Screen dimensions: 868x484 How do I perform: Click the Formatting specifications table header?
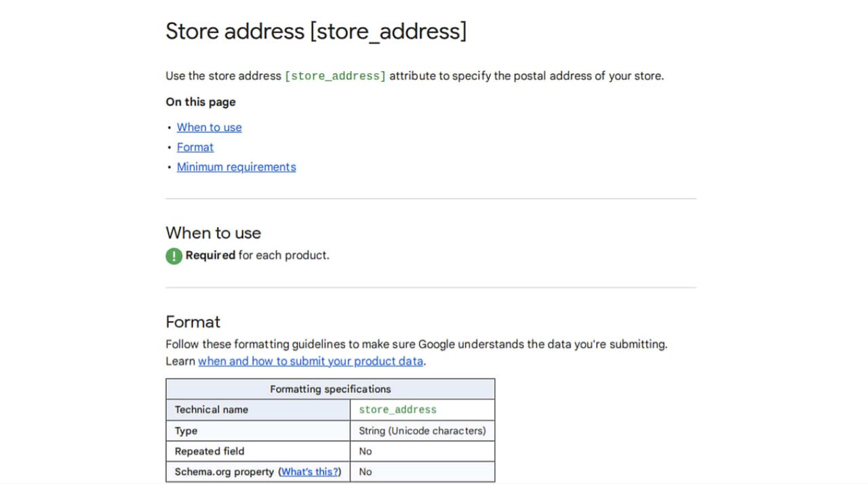tap(330, 389)
